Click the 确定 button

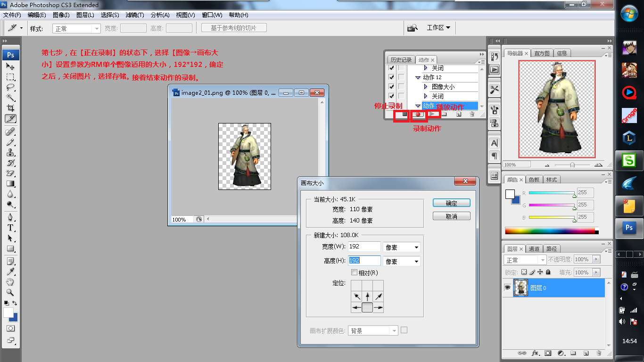(x=452, y=203)
